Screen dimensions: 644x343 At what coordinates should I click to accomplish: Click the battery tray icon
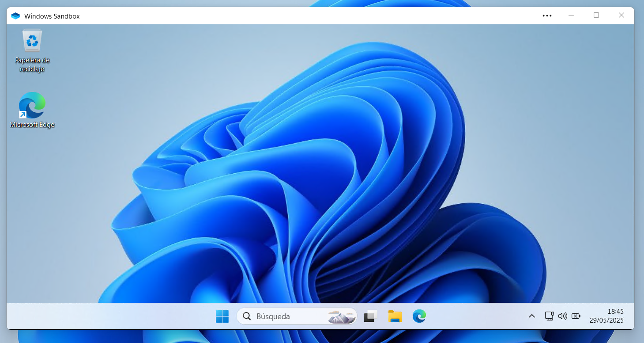[576, 316]
